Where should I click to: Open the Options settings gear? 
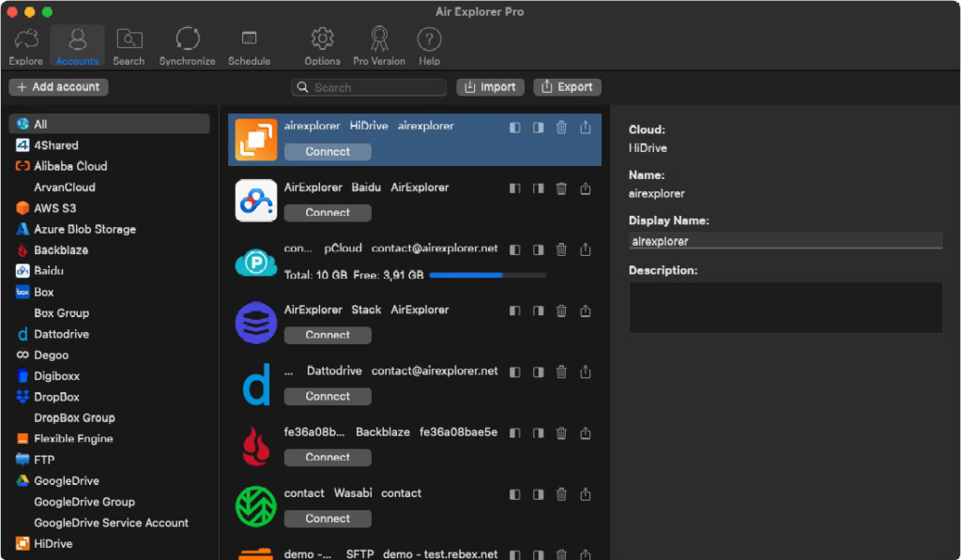coord(321,44)
